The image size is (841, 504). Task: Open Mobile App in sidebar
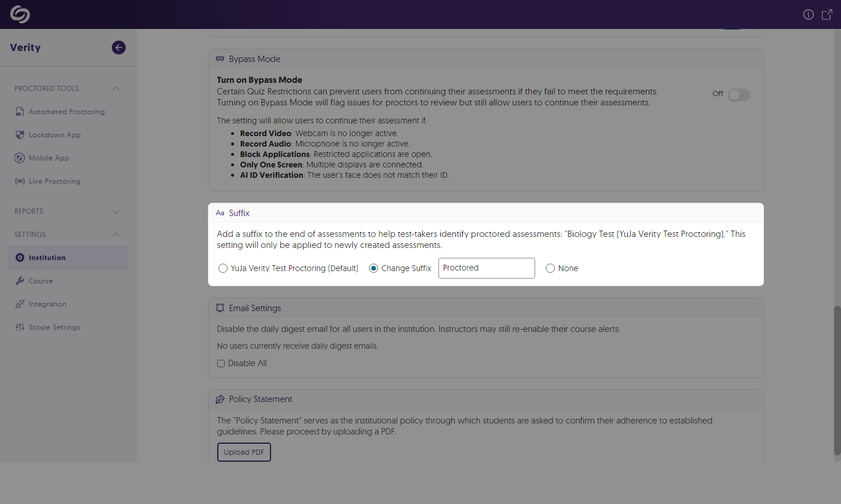tap(49, 158)
